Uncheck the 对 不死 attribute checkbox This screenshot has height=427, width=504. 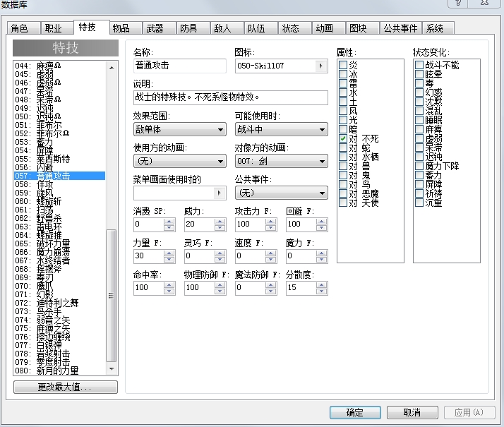pyautogui.click(x=343, y=138)
